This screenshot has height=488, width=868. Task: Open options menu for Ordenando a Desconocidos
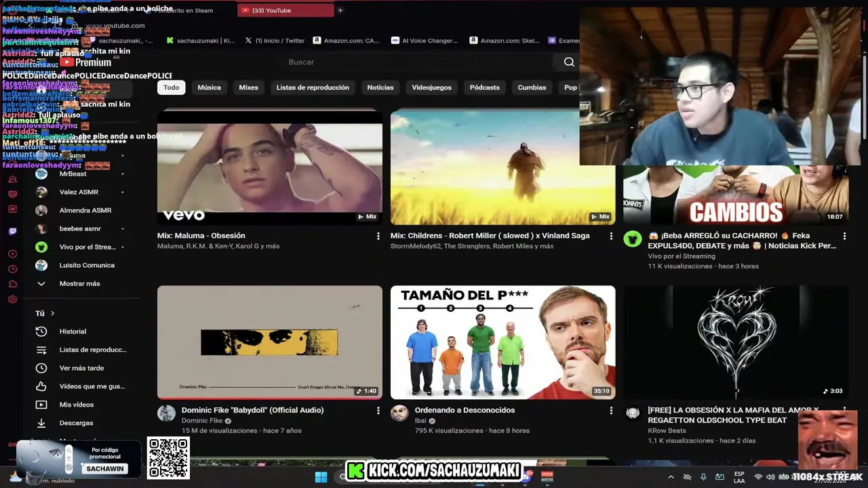click(611, 411)
